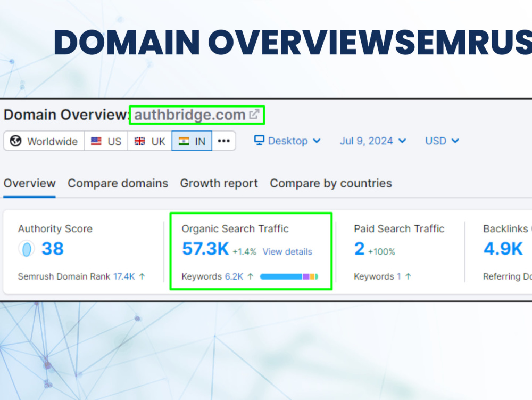Click paid search traffic value 2
The height and width of the screenshot is (400, 532).
tap(359, 249)
